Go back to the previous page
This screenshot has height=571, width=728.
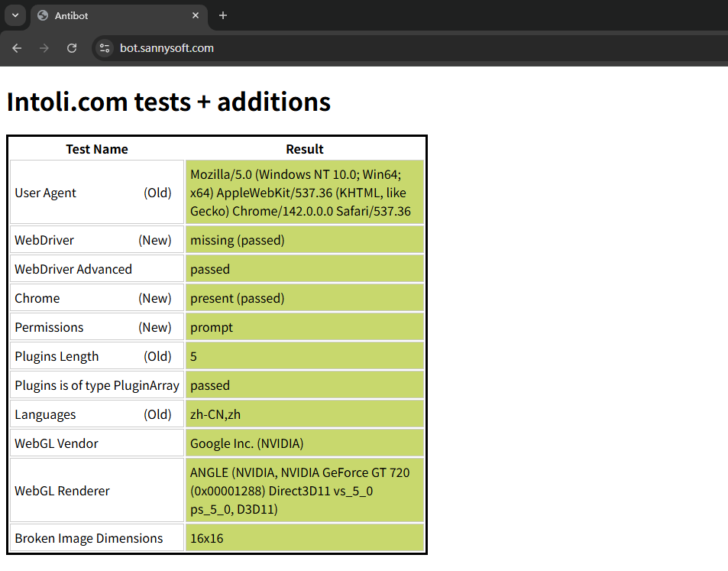[x=17, y=48]
